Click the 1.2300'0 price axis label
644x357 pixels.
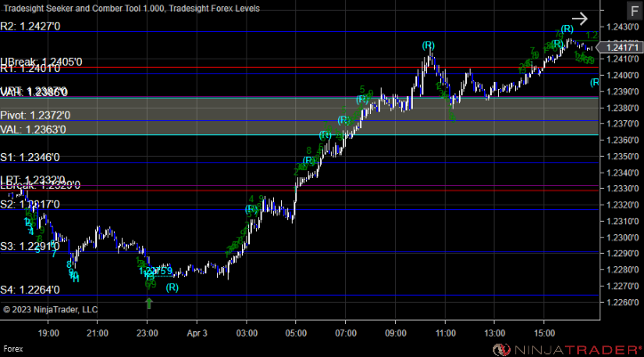point(623,238)
